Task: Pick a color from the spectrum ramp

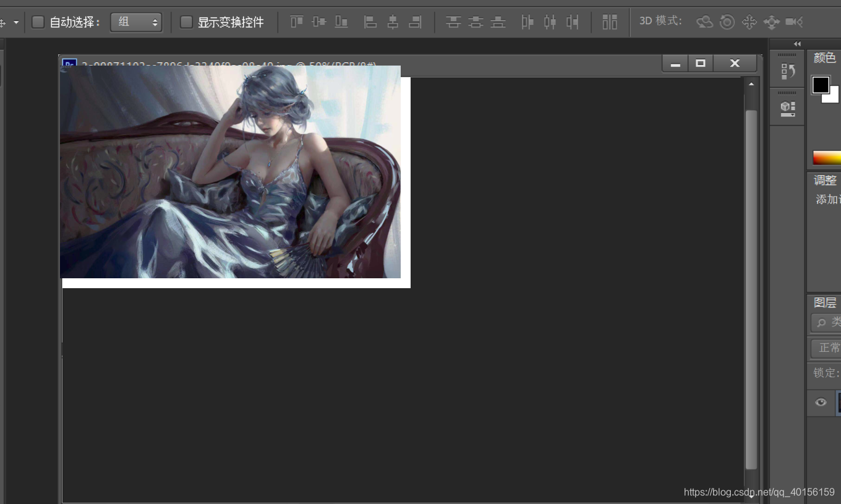Action: coord(827,158)
